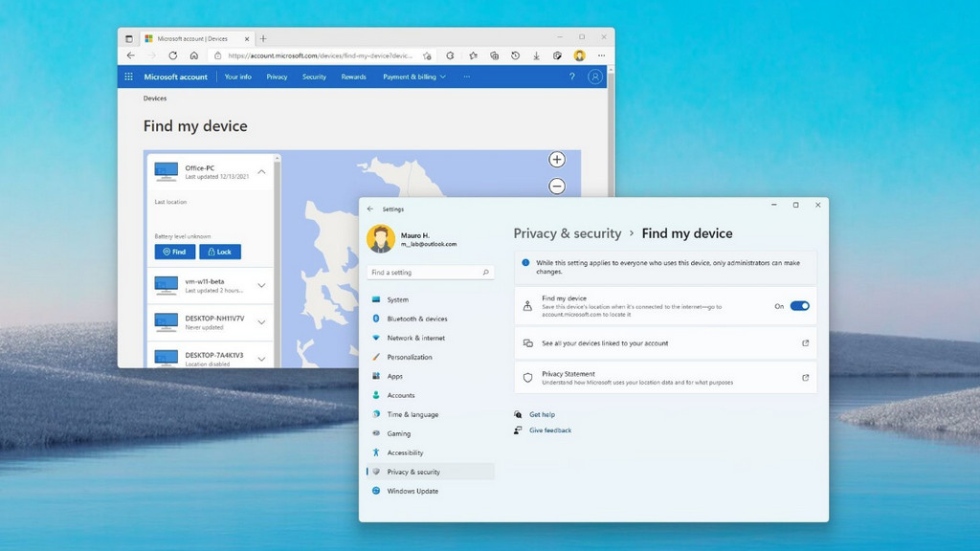Open a new browser tab

tap(263, 38)
